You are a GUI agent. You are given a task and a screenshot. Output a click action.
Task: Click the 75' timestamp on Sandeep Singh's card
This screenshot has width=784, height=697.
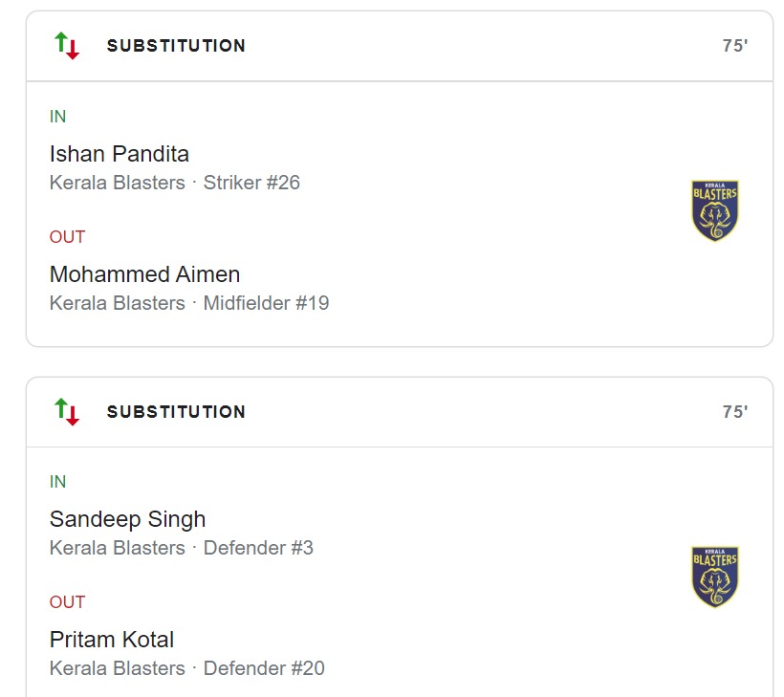point(734,412)
